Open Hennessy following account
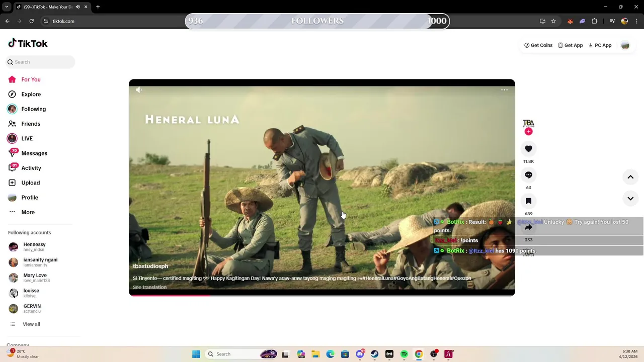 click(x=34, y=247)
